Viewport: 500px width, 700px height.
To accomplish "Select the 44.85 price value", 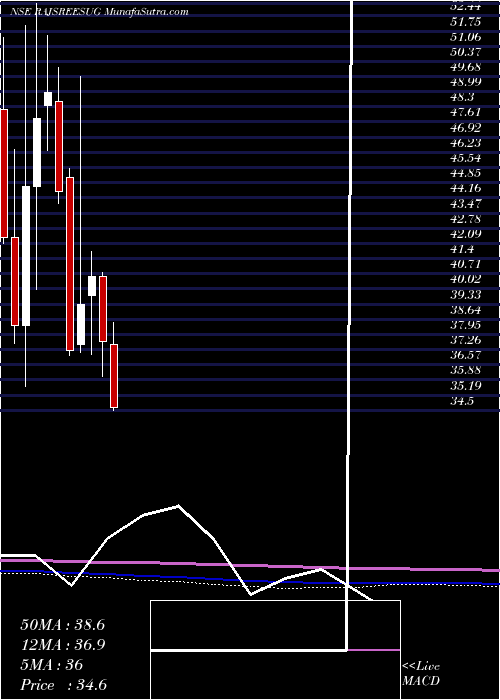I will click(466, 173).
